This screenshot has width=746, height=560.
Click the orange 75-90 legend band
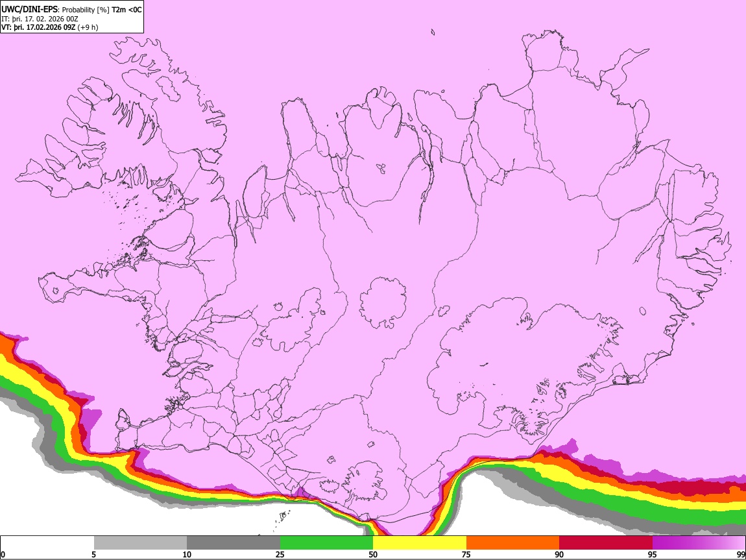point(512,543)
